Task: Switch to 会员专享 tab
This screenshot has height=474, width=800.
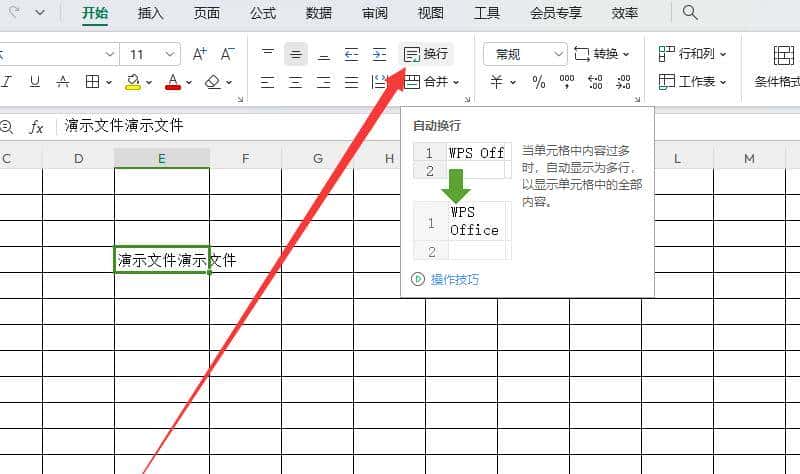Action: [x=556, y=13]
